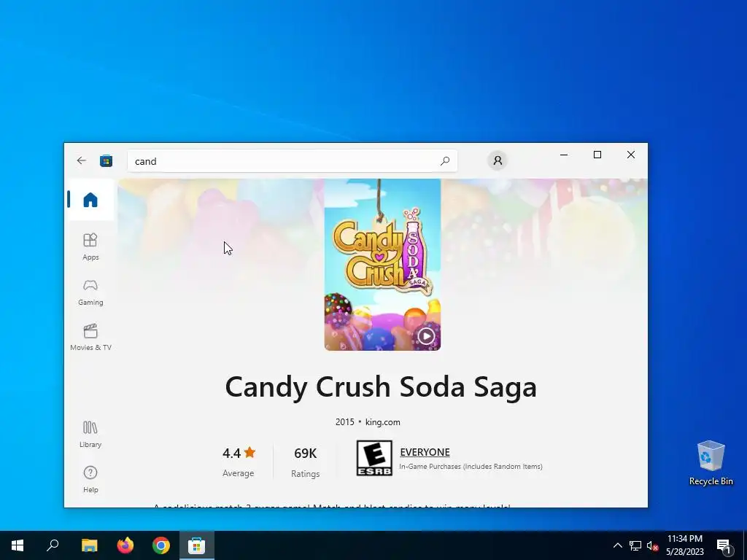747x560 pixels.
Task: Open the clock showing 11:34 PM
Action: (684, 545)
